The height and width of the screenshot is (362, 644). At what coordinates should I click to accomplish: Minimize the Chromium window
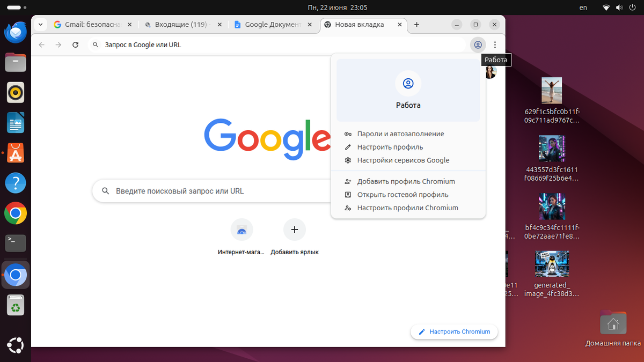pyautogui.click(x=457, y=25)
